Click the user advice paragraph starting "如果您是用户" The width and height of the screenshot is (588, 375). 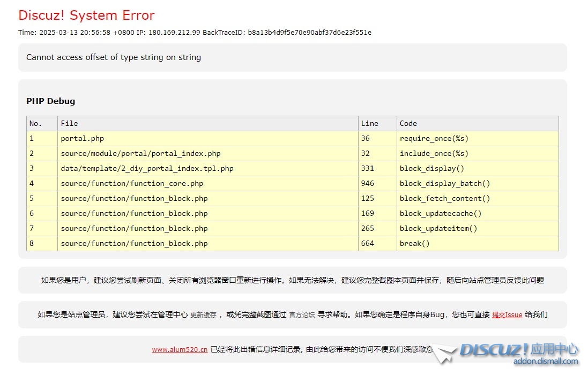(293, 280)
